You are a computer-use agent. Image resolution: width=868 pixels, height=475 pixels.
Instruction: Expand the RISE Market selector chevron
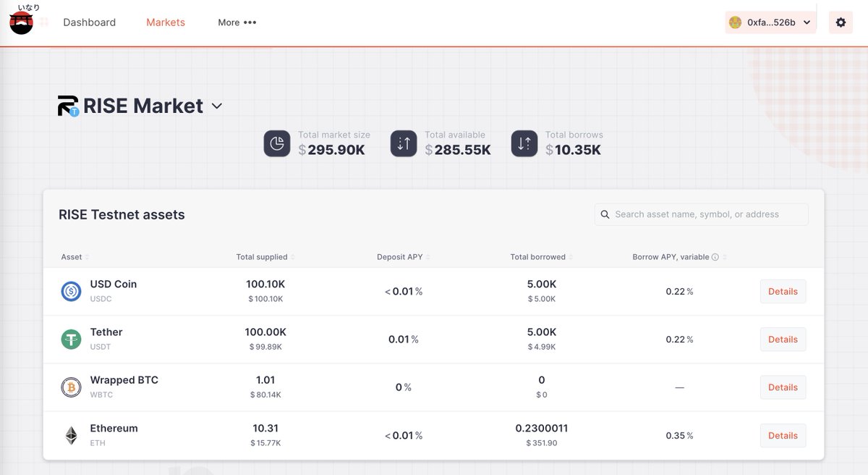point(216,106)
